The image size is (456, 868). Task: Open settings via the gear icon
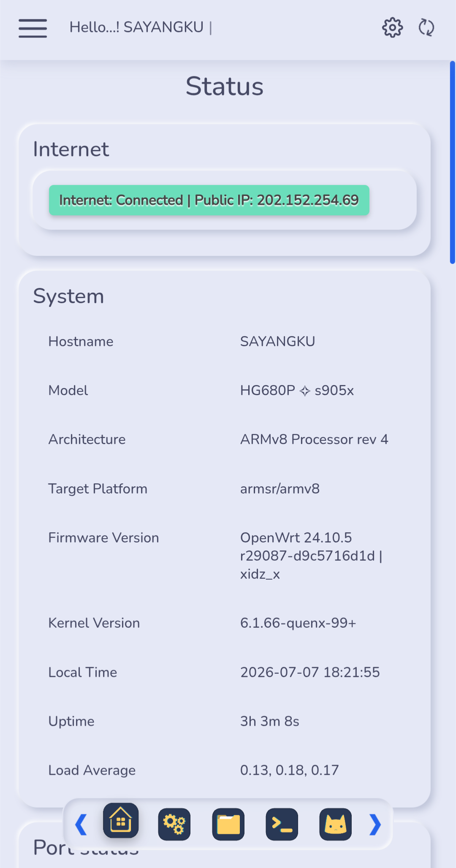tap(392, 28)
